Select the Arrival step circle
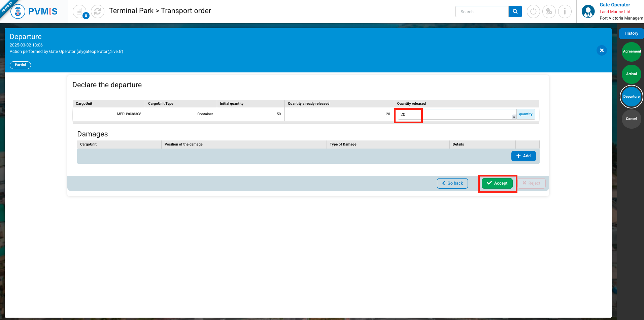644x320 pixels. [x=631, y=74]
